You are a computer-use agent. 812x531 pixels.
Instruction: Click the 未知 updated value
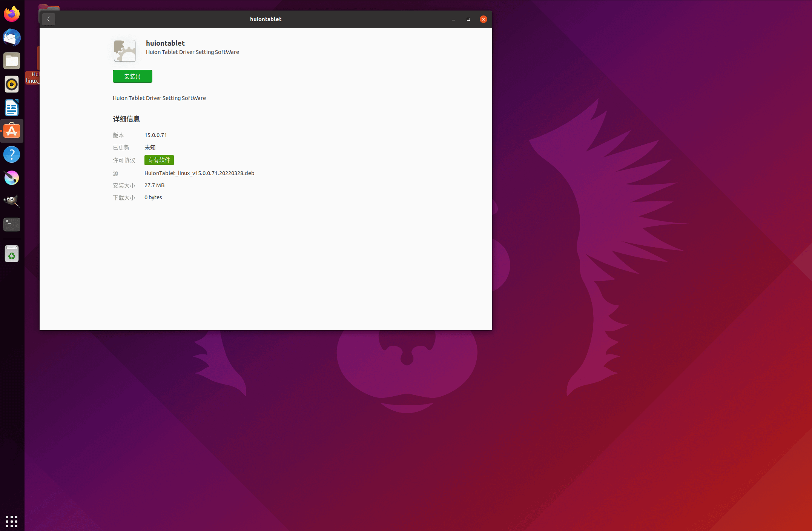pos(150,148)
